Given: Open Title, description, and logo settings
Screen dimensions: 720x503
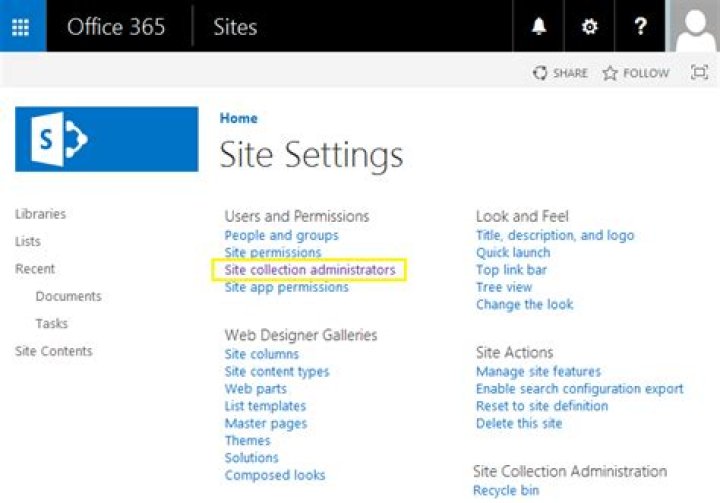Looking at the screenshot, I should pyautogui.click(x=555, y=235).
